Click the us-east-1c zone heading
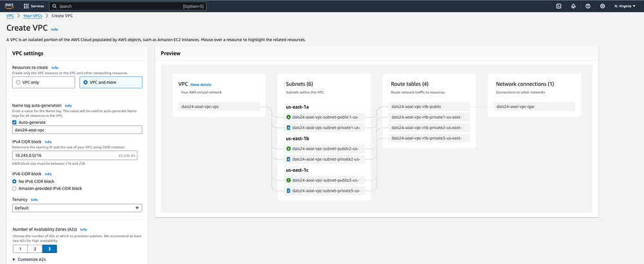 (297, 170)
